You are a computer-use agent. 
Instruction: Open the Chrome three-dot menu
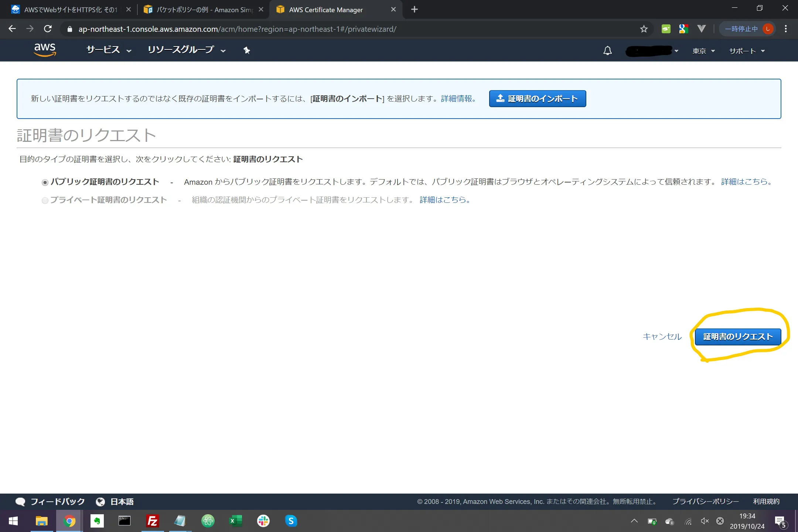(x=786, y=29)
